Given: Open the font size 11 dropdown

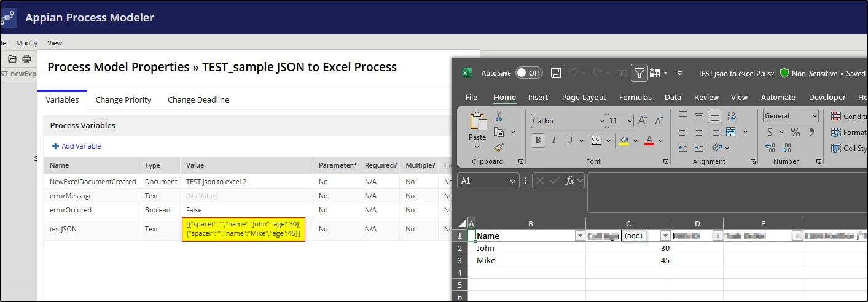Looking at the screenshot, I should click(x=629, y=121).
